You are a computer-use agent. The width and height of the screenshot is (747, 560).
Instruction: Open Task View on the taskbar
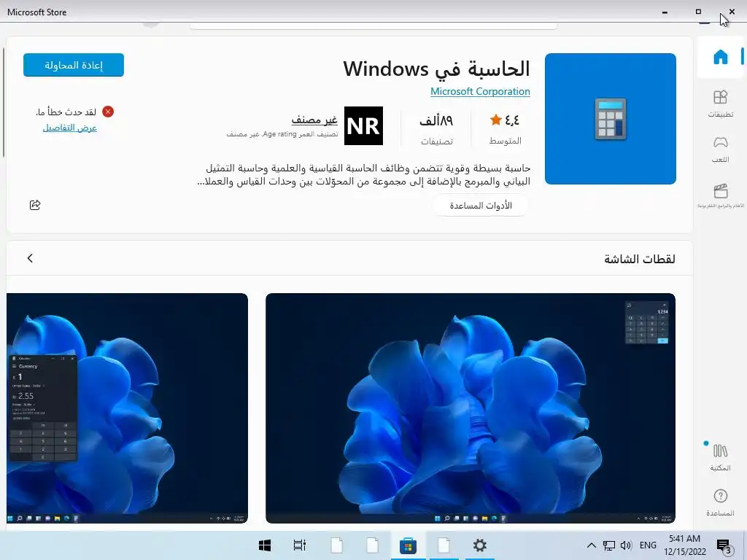(x=300, y=545)
